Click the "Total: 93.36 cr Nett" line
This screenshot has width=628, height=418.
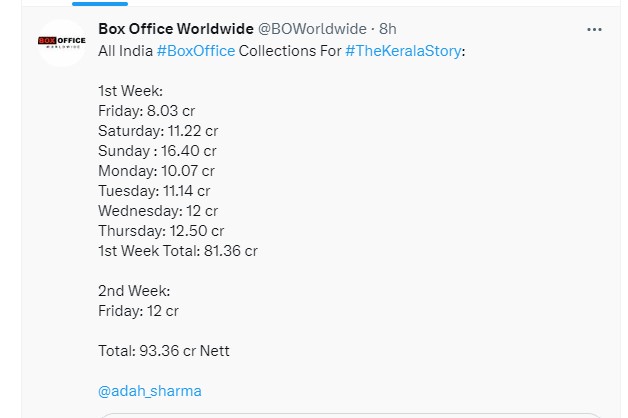pos(164,351)
